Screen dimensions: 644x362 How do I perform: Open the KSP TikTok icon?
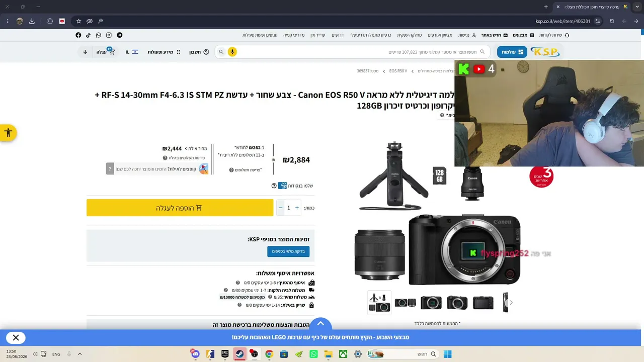click(88, 35)
